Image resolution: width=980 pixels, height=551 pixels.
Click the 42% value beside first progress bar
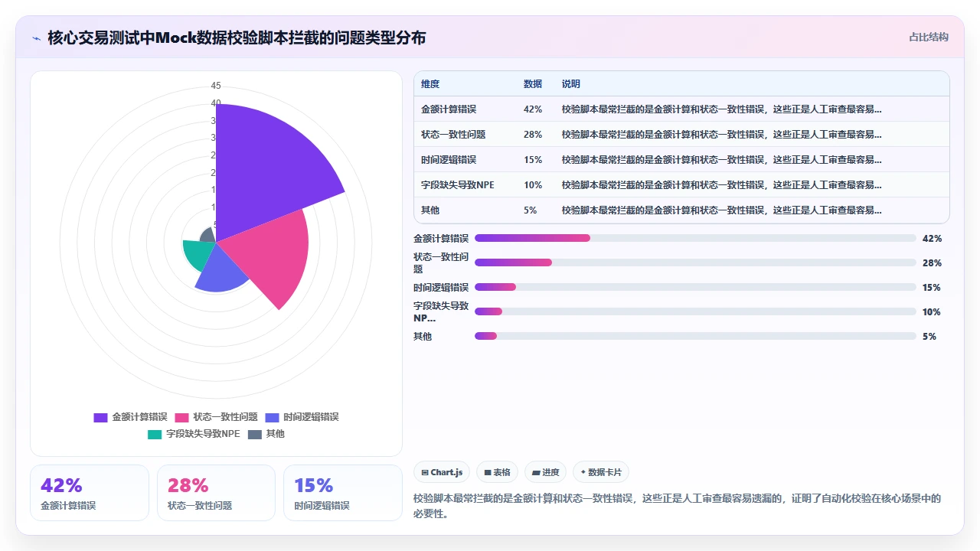tap(932, 239)
